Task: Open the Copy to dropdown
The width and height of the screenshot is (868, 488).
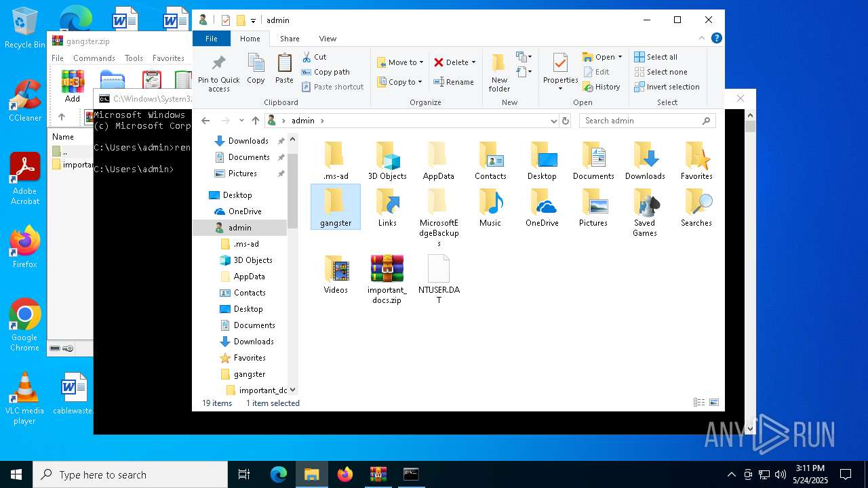Action: pos(399,82)
